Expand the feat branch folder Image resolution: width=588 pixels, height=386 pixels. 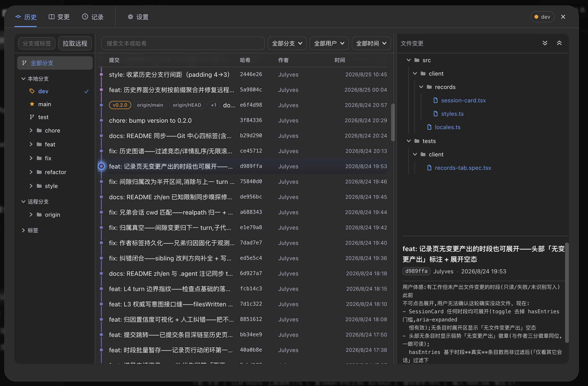point(31,144)
